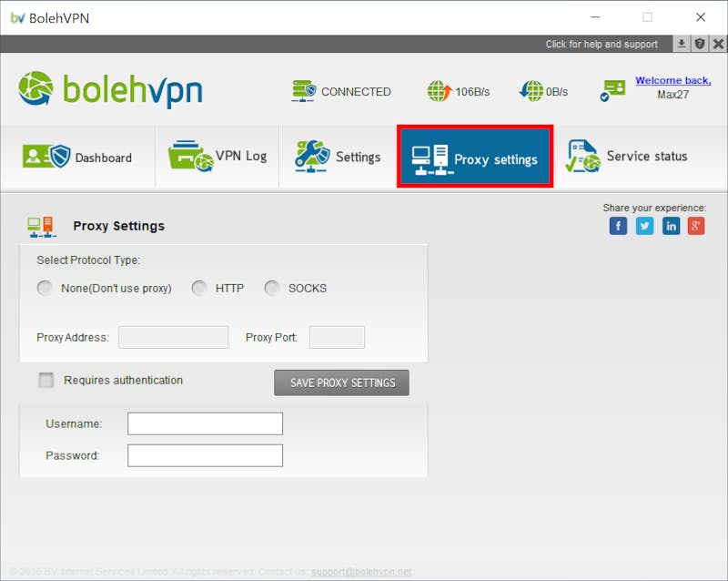Switch to the VPN Log tab

pos(217,158)
